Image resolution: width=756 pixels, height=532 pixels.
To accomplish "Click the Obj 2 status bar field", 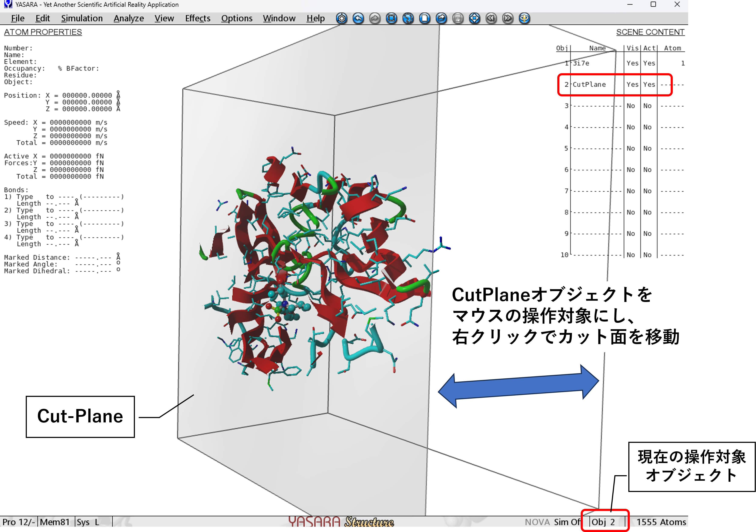I will pyautogui.click(x=603, y=522).
